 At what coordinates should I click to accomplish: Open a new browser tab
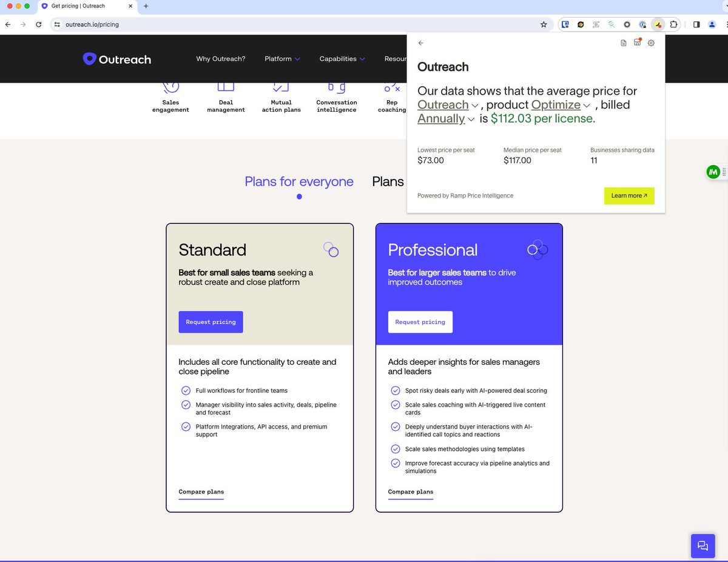point(146,6)
